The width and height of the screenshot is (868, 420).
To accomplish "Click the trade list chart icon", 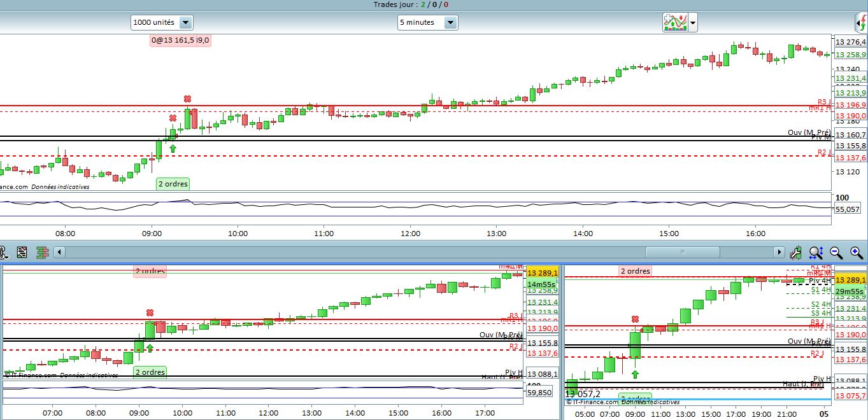I will point(22,252).
